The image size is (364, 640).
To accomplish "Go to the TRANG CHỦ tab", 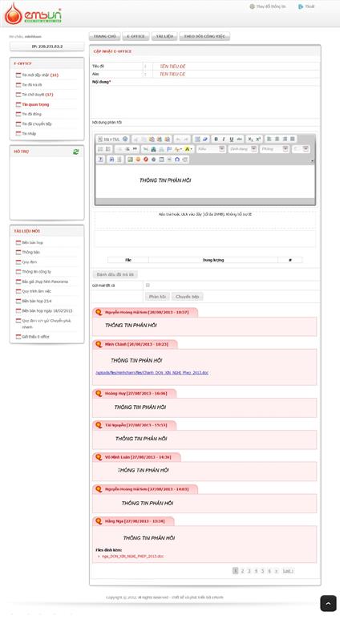I will (104, 36).
